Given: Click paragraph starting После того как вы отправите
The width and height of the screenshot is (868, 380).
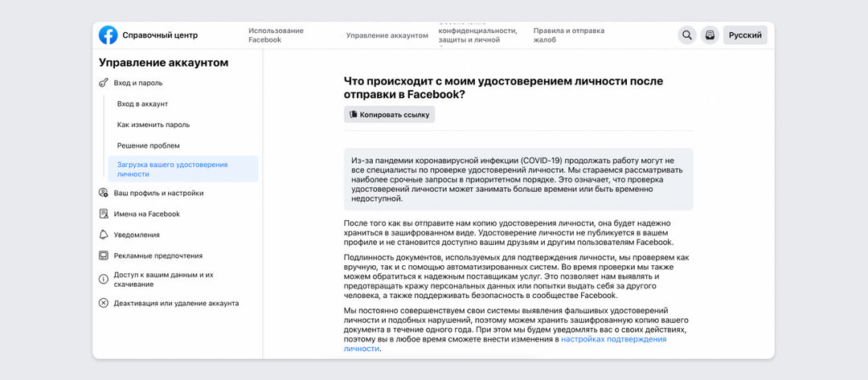Looking at the screenshot, I should [x=508, y=232].
